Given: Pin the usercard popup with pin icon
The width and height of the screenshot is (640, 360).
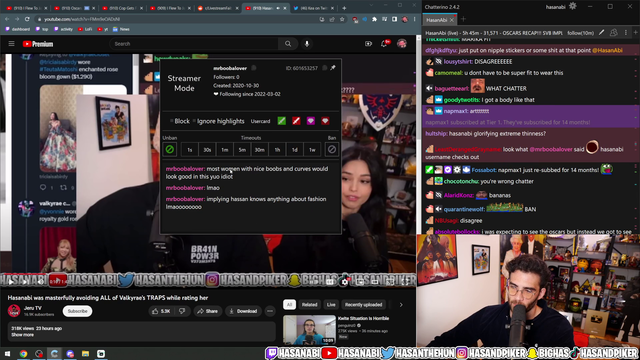Looking at the screenshot, I should coord(333,68).
